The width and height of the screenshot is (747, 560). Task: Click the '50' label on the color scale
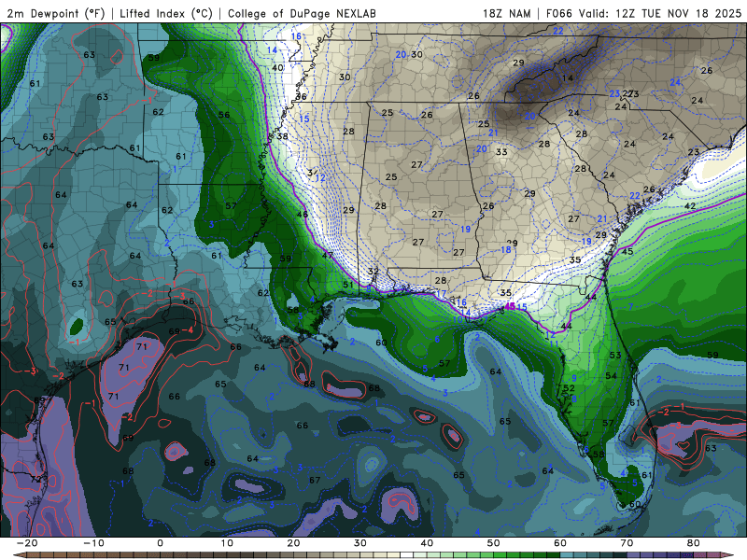pos(494,543)
